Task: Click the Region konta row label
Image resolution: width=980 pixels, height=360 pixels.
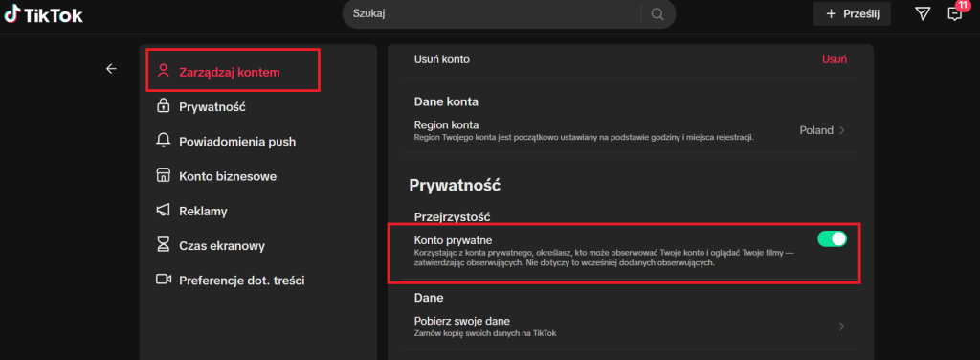Action: point(446,125)
